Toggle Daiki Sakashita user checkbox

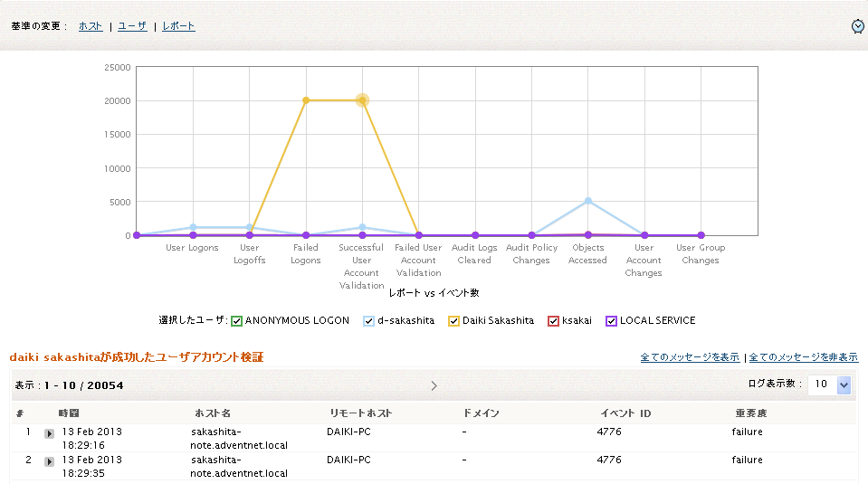point(454,321)
